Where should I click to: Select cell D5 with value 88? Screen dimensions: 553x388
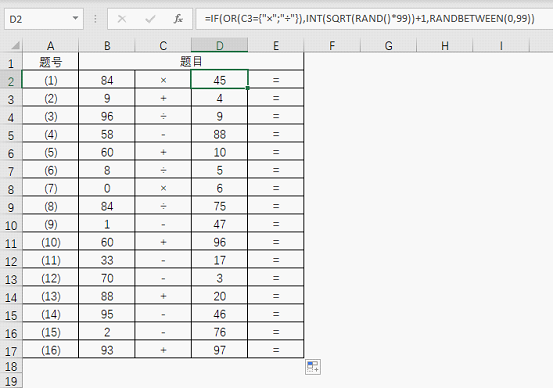219,134
